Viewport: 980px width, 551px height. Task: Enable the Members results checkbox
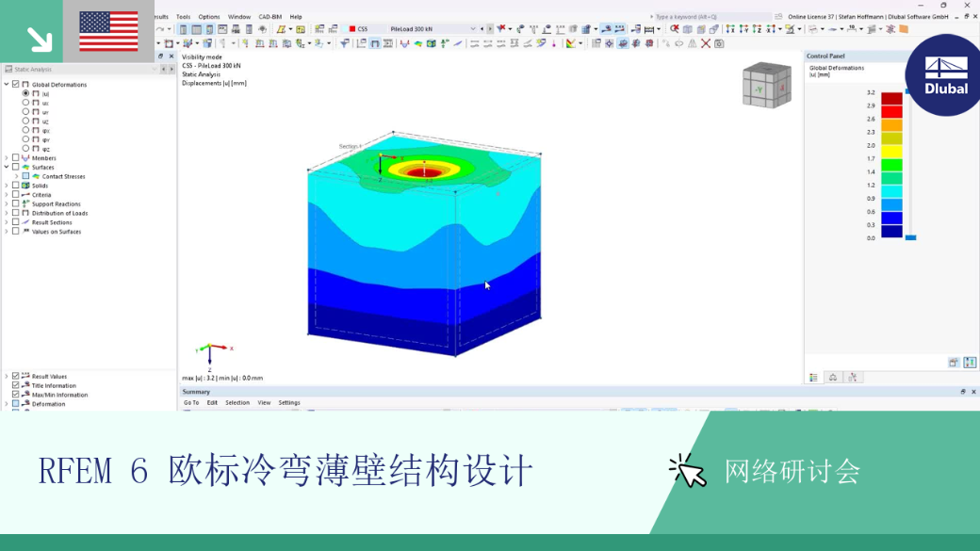coord(16,157)
